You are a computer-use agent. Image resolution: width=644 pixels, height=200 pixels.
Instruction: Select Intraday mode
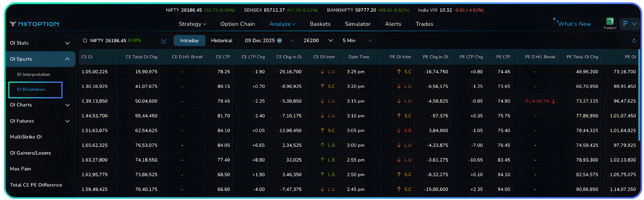tap(189, 41)
